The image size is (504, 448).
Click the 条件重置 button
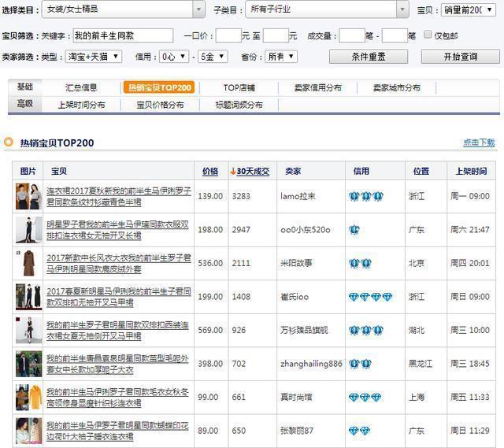pyautogui.click(x=369, y=57)
